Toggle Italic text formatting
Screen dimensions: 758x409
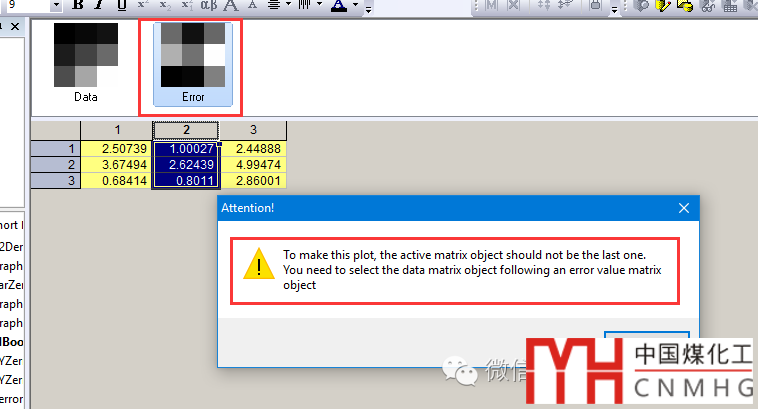pos(100,5)
